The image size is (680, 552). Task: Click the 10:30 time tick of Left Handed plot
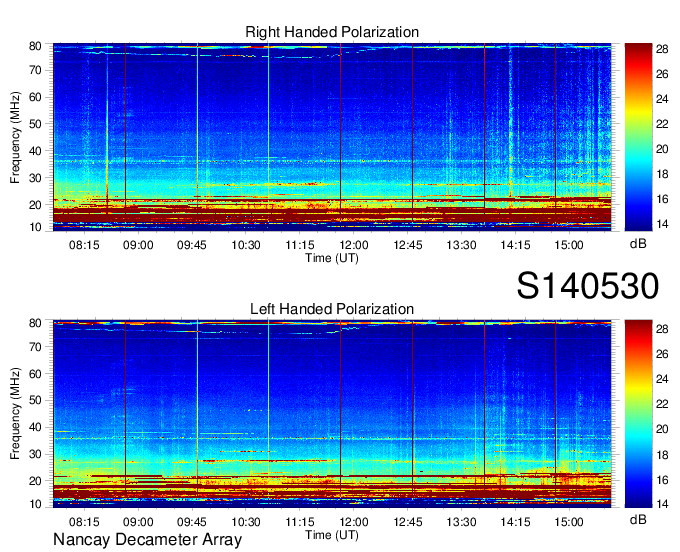pyautogui.click(x=246, y=522)
